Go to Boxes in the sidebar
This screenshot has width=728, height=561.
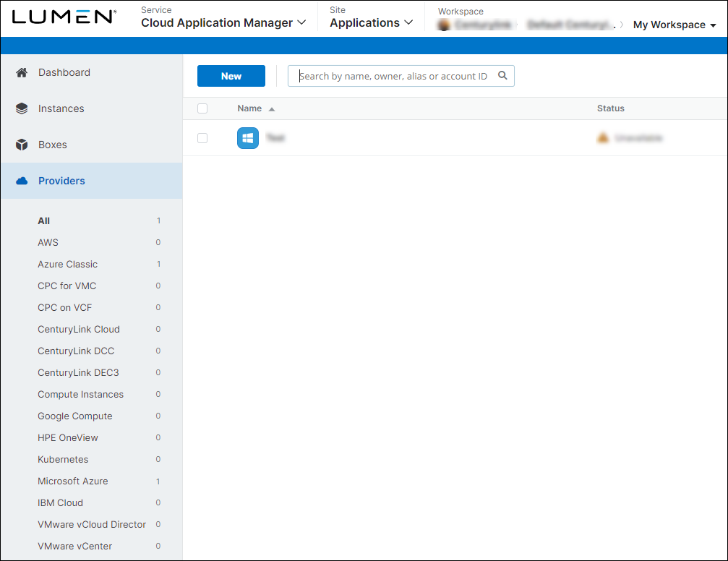click(53, 145)
